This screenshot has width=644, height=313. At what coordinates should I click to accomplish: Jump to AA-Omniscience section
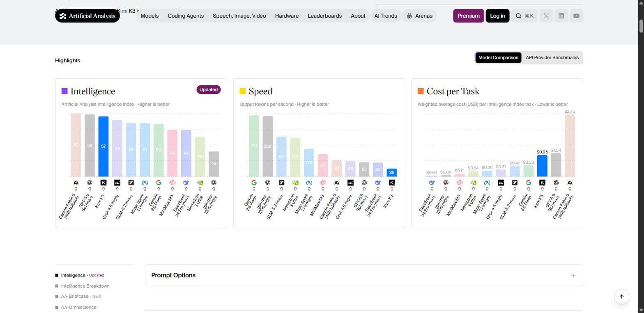pyautogui.click(x=78, y=307)
